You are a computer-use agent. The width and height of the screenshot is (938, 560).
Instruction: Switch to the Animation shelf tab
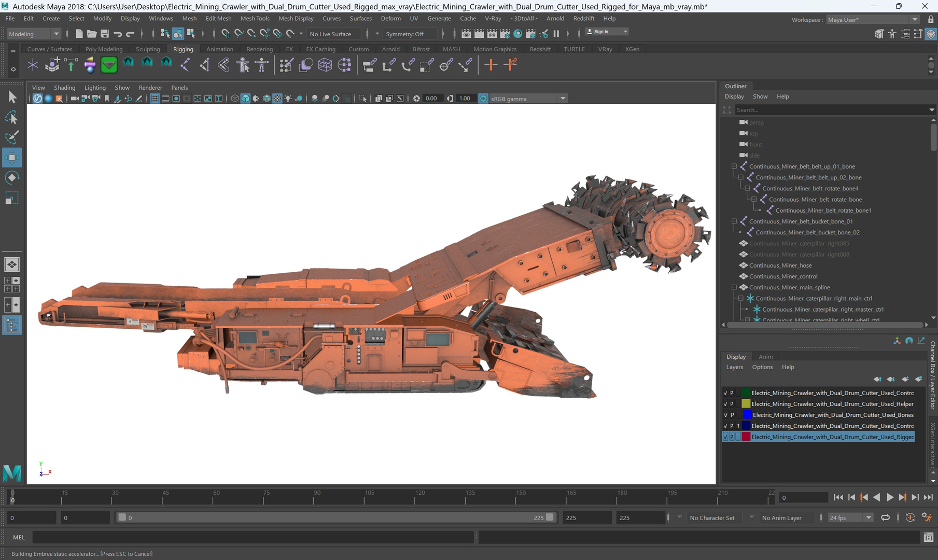219,49
